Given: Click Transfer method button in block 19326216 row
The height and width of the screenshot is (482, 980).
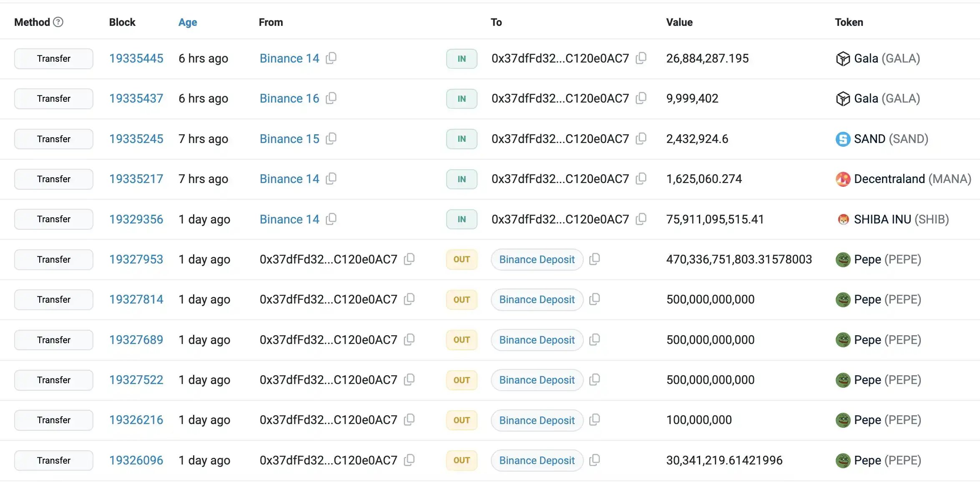Looking at the screenshot, I should (x=54, y=420).
